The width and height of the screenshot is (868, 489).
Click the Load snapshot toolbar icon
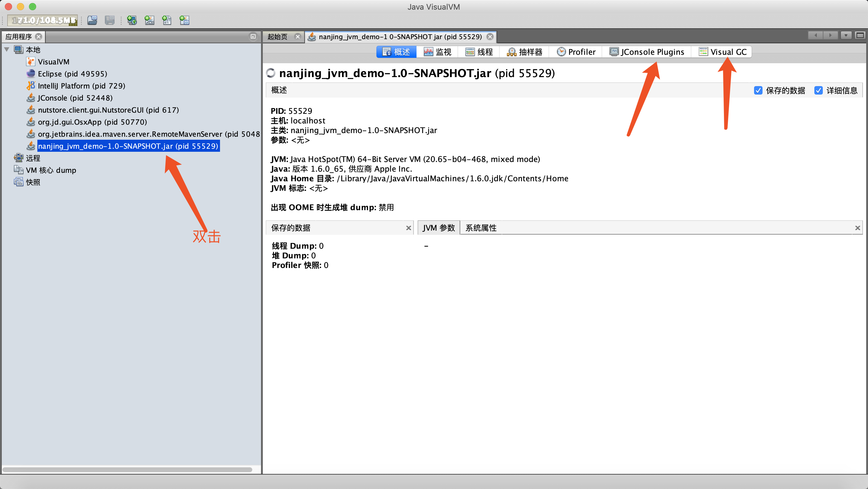coord(92,20)
